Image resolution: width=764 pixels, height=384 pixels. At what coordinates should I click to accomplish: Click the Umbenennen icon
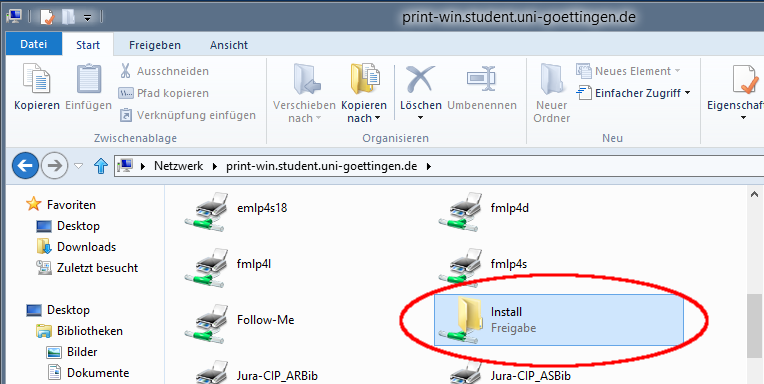[x=481, y=79]
